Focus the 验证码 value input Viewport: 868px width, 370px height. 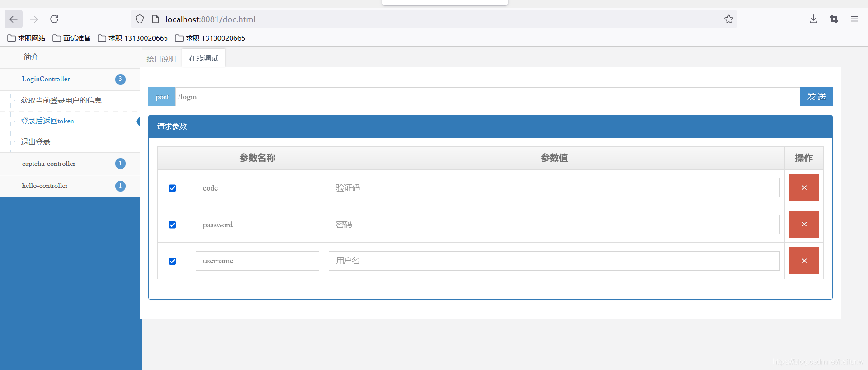(554, 188)
